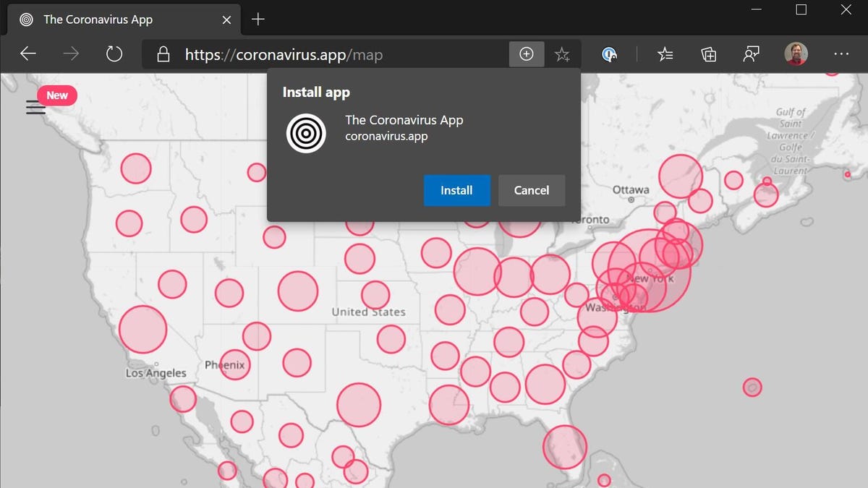Open the profile account menu
The width and height of the screenshot is (868, 488).
click(795, 53)
